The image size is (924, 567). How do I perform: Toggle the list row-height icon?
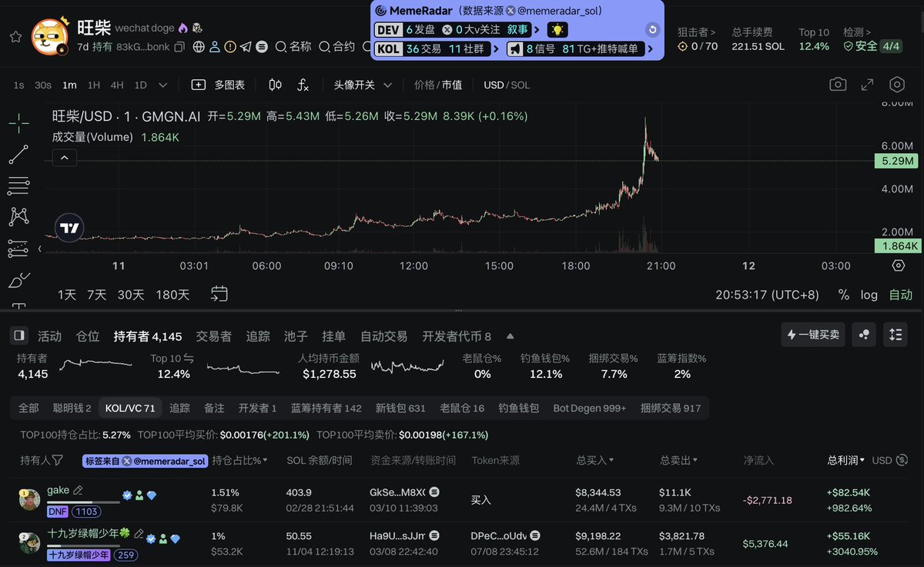pos(895,335)
